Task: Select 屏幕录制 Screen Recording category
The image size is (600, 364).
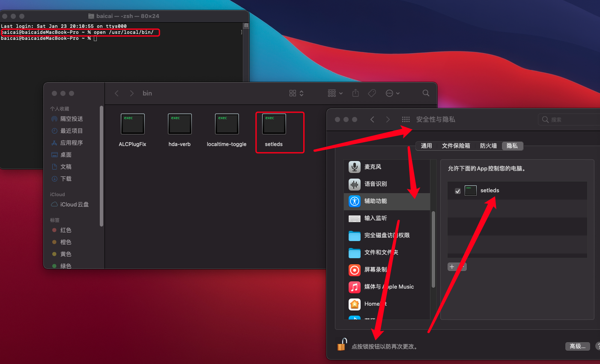Action: (x=387, y=270)
